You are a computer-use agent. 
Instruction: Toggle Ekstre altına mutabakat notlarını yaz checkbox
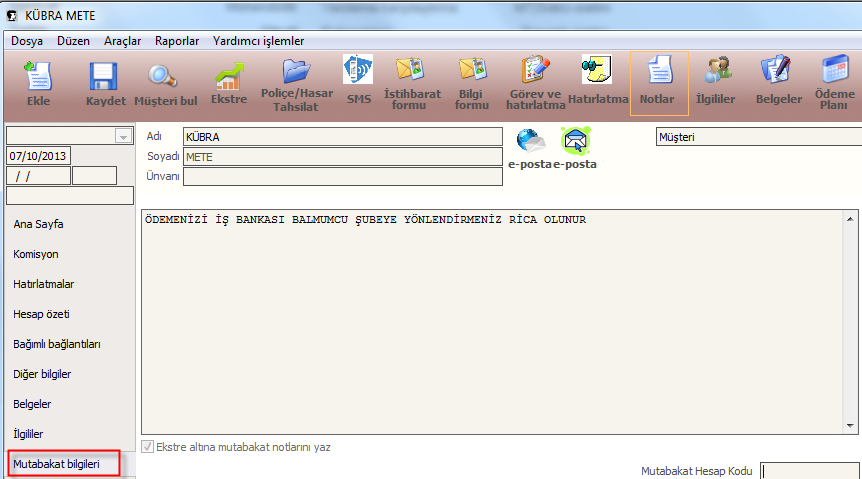click(148, 447)
